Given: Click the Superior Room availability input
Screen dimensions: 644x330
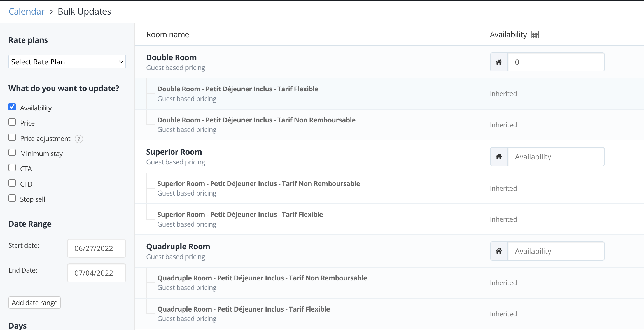Looking at the screenshot, I should point(556,157).
